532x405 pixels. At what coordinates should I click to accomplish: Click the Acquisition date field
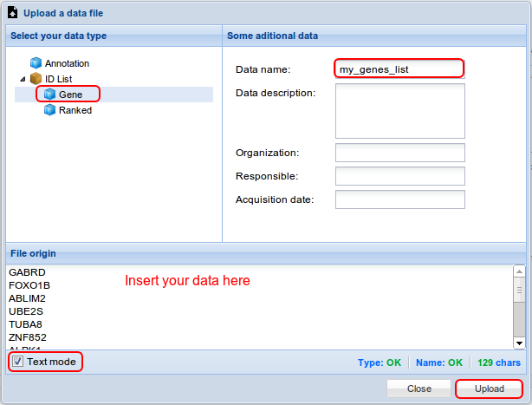pos(399,199)
